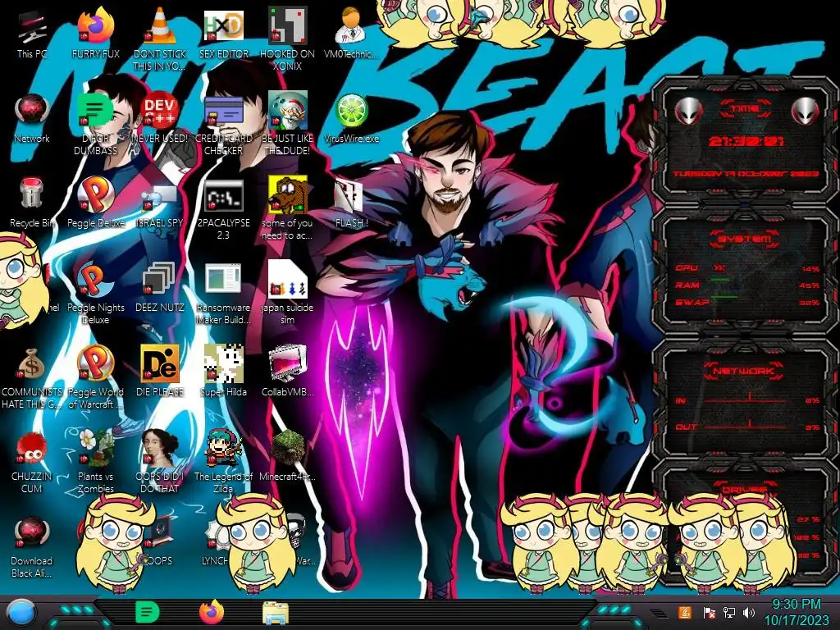Viewport: 840px width, 630px height.
Task: Launch Firefox from the taskbar
Action: (x=212, y=612)
